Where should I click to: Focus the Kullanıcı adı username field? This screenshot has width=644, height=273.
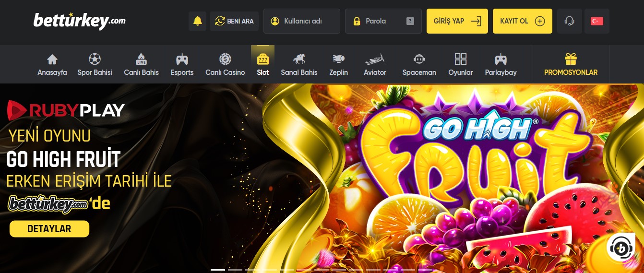[x=302, y=21]
